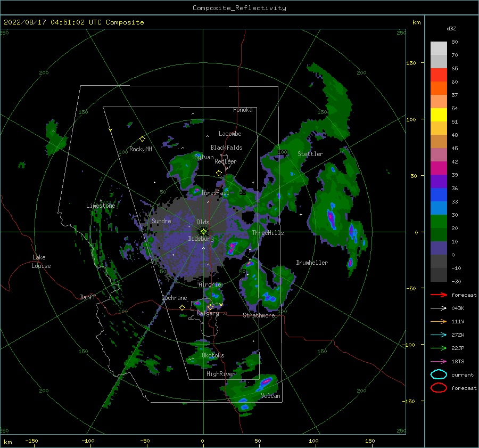Click the yellow diamond marker near Cochrane
The width and height of the screenshot is (479, 448).
182,307
